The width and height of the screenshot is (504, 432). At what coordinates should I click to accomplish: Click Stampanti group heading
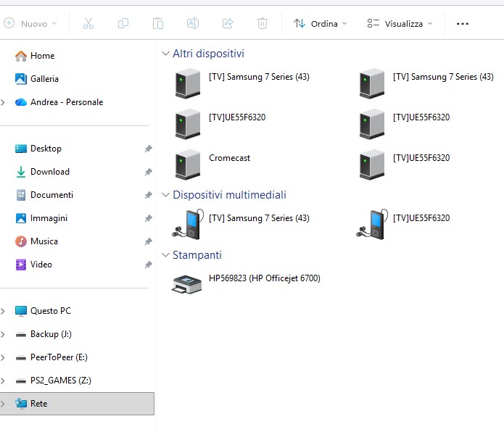[x=197, y=255]
